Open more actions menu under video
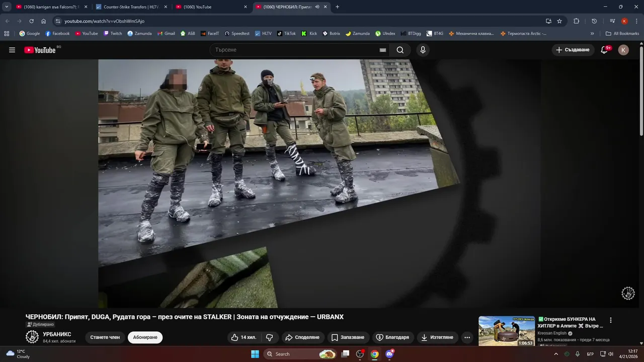Viewport: 644px width, 362px height. 467,337
